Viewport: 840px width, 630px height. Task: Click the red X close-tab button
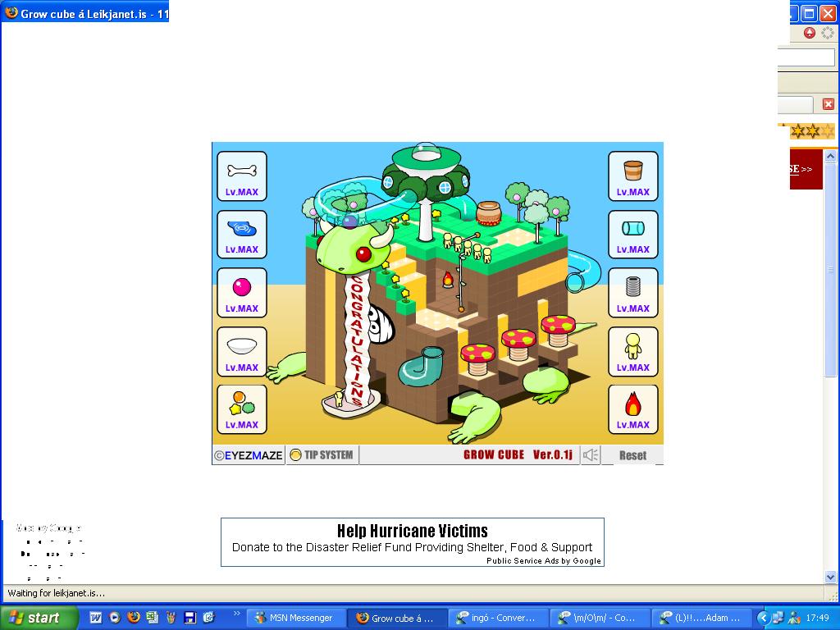(x=829, y=104)
